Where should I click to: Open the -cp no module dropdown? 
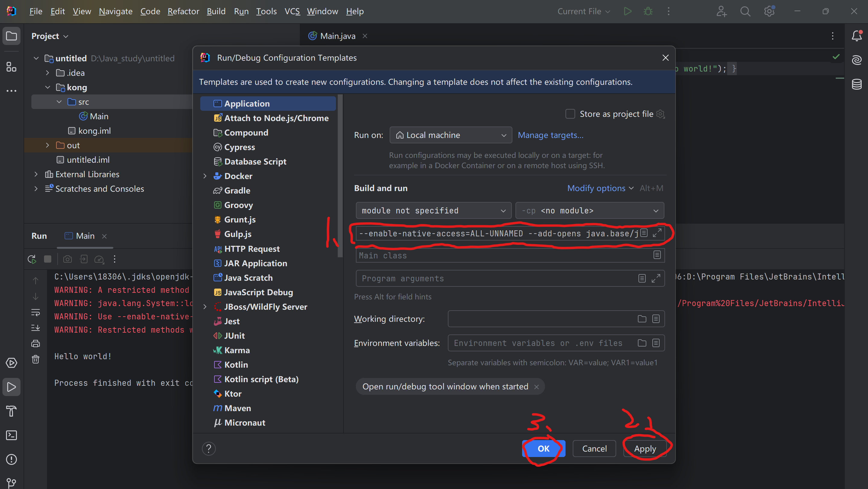pyautogui.click(x=590, y=210)
